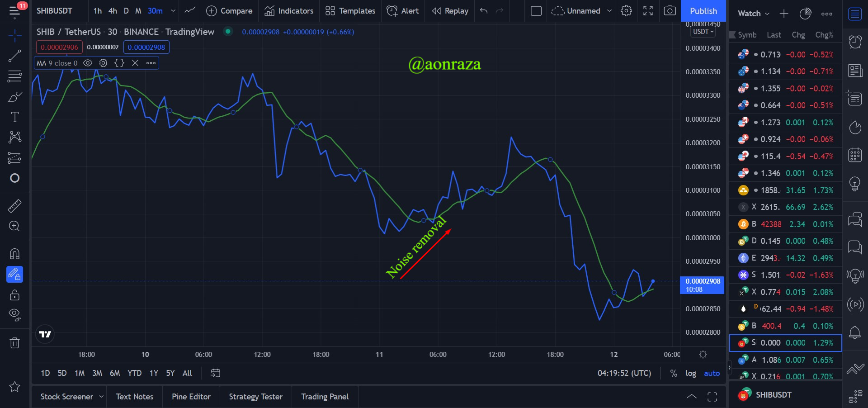Open chart settings gear
This screenshot has height=408, width=868.
626,11
